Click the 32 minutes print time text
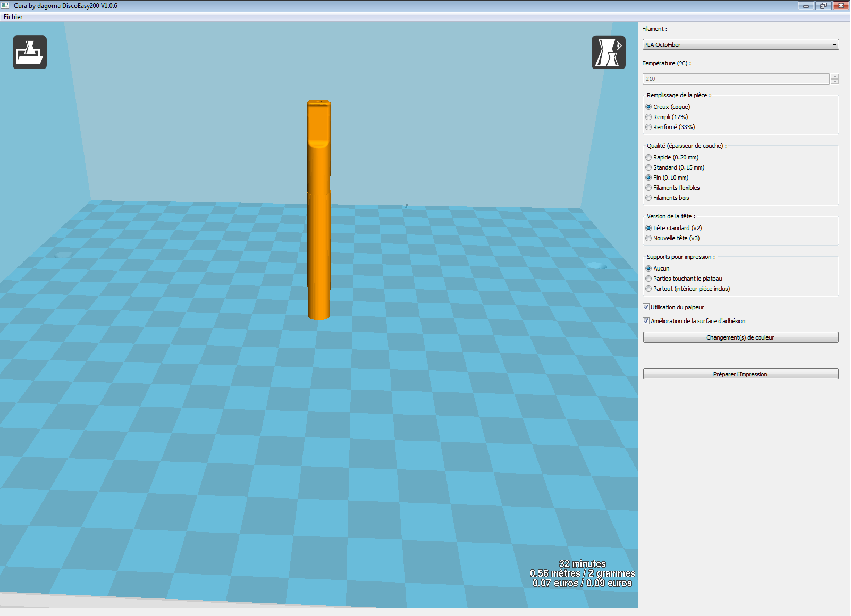The width and height of the screenshot is (851, 616). tap(582, 564)
